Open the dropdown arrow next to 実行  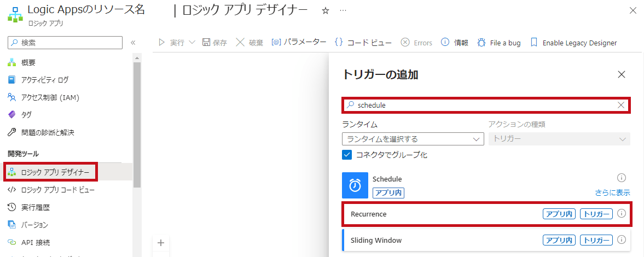point(192,43)
